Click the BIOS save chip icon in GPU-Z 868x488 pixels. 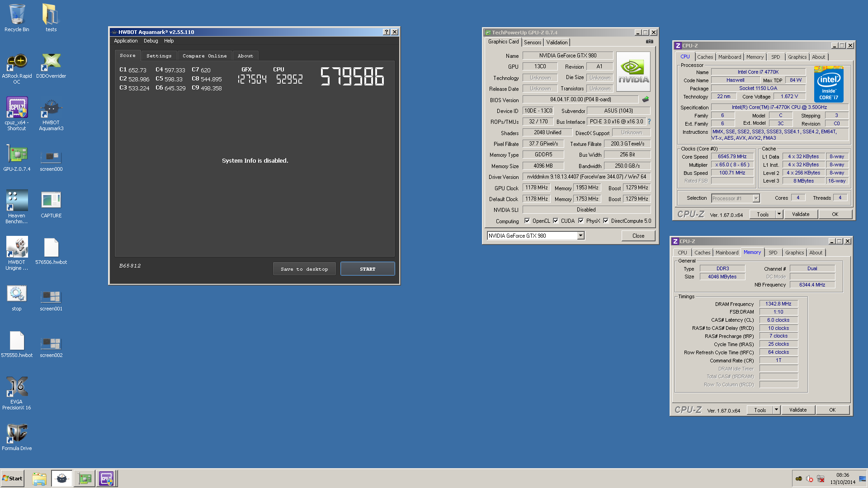(646, 99)
